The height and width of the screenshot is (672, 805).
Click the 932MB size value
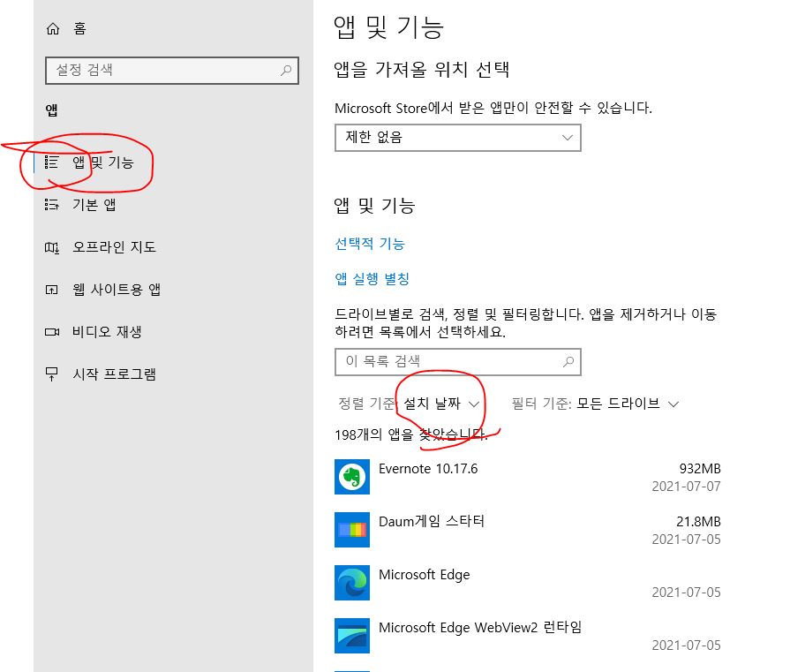click(700, 469)
